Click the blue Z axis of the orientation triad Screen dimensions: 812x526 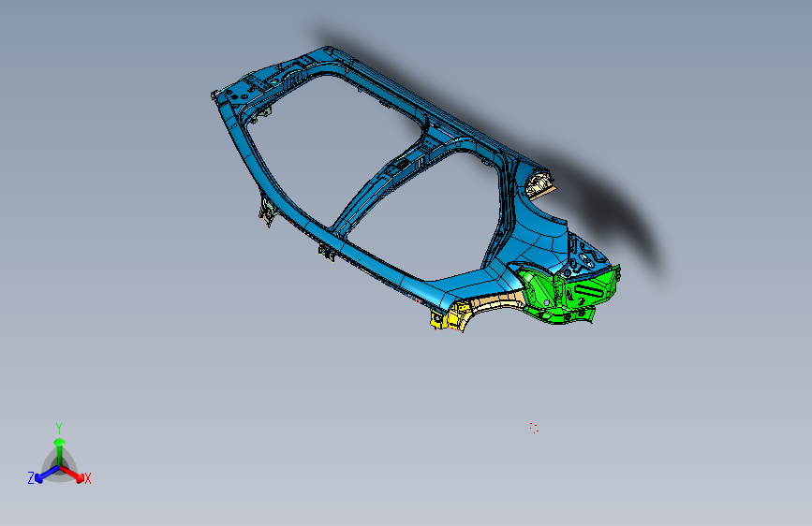click(48, 474)
